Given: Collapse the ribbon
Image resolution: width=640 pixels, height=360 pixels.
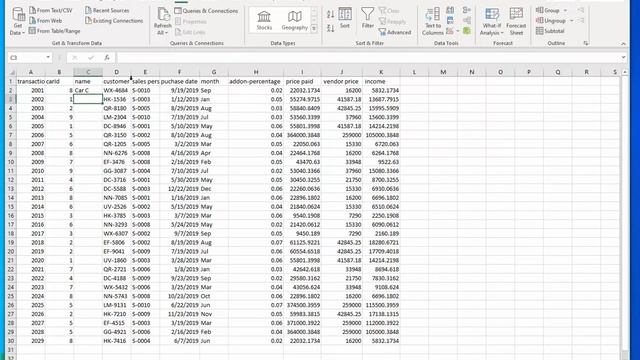Looking at the screenshot, I should (623, 43).
